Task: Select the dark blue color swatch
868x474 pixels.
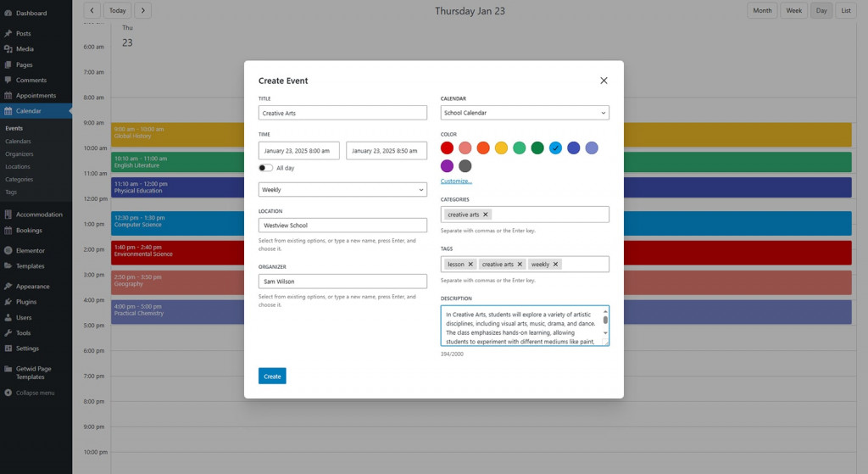Action: tap(574, 148)
